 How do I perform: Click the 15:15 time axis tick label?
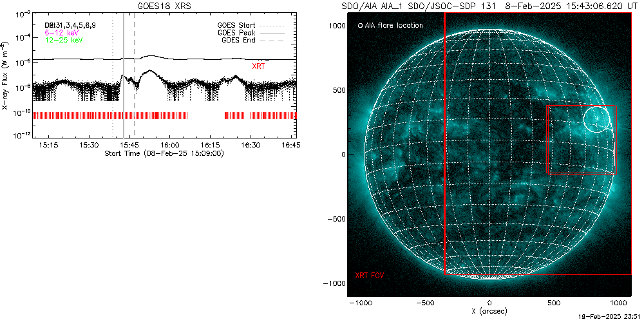49,145
